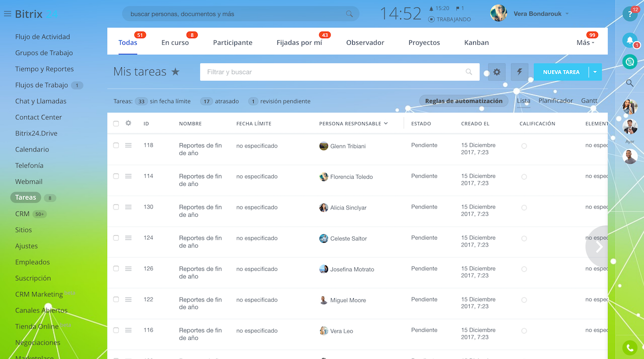Open the Participante tab
Image resolution: width=644 pixels, height=359 pixels.
(x=233, y=43)
